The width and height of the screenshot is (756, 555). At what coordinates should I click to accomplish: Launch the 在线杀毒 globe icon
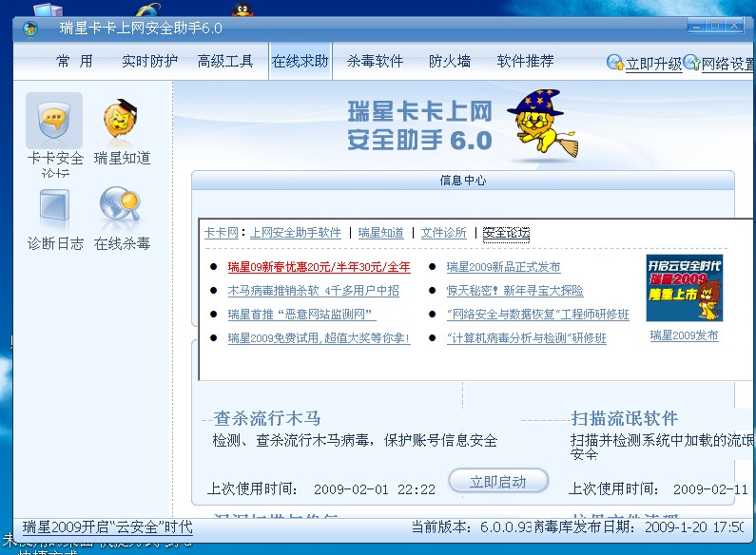(121, 204)
